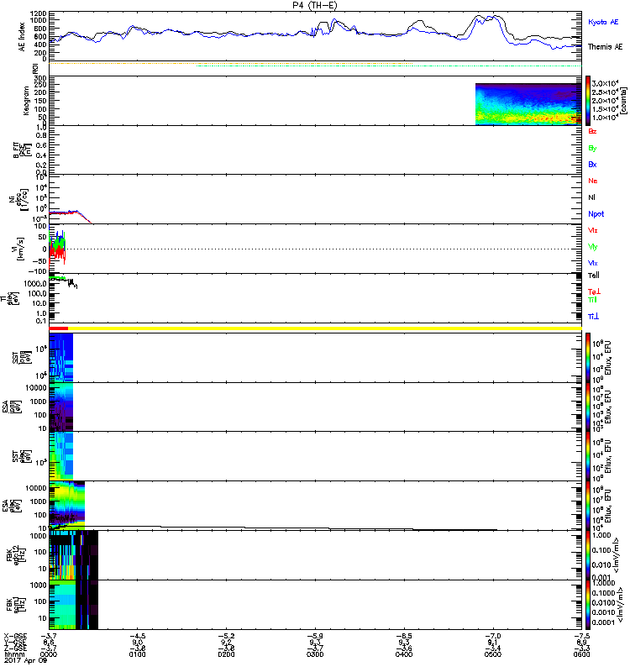Click the "ESA elec [eV]" axis label
The width and height of the screenshot is (630, 672).
[x=12, y=506]
